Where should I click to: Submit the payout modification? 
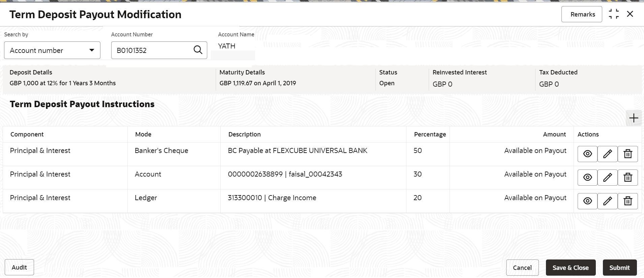(x=619, y=268)
